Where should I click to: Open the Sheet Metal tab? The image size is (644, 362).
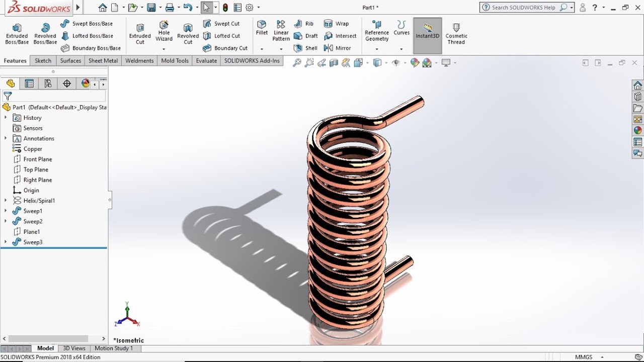click(103, 61)
